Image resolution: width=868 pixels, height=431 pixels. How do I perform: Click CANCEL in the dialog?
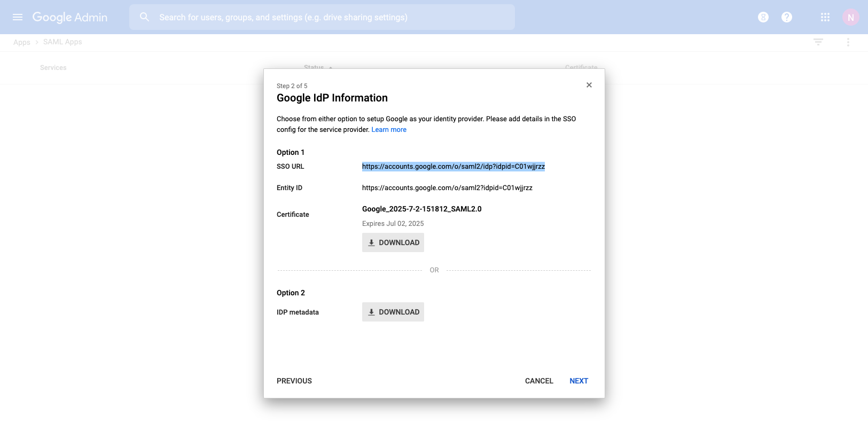(539, 381)
